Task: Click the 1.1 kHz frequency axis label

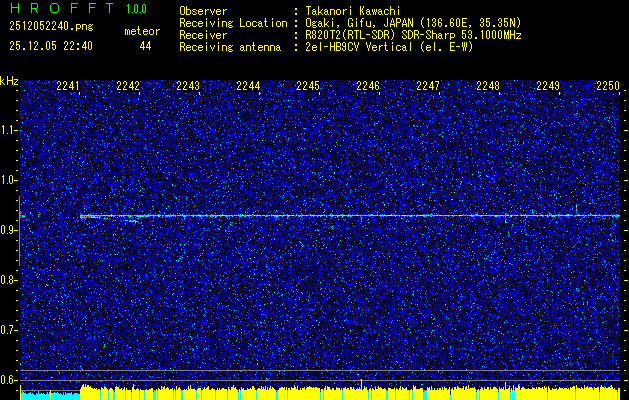Action: coord(10,130)
